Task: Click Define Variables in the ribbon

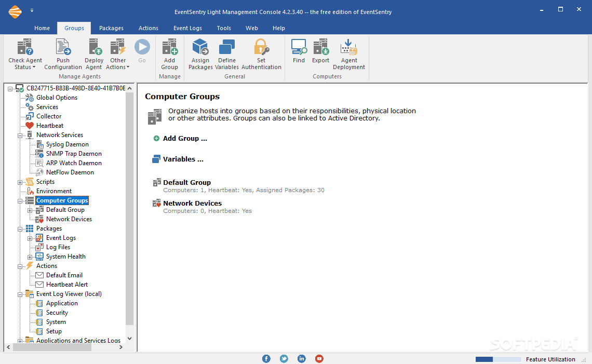Action: 227,55
